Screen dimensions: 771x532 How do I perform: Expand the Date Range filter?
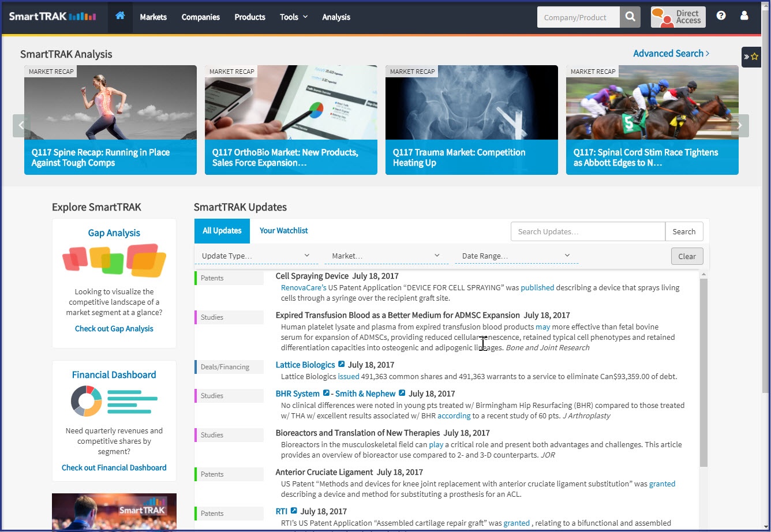(x=517, y=256)
